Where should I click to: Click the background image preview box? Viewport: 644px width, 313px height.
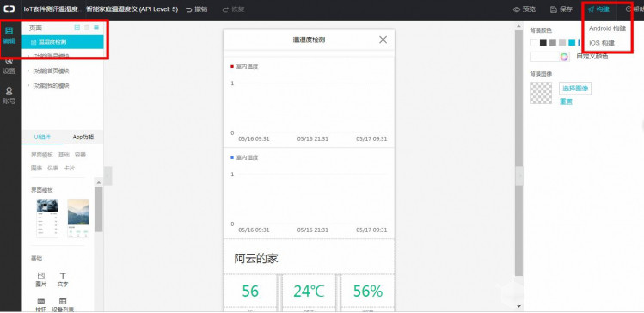(541, 92)
